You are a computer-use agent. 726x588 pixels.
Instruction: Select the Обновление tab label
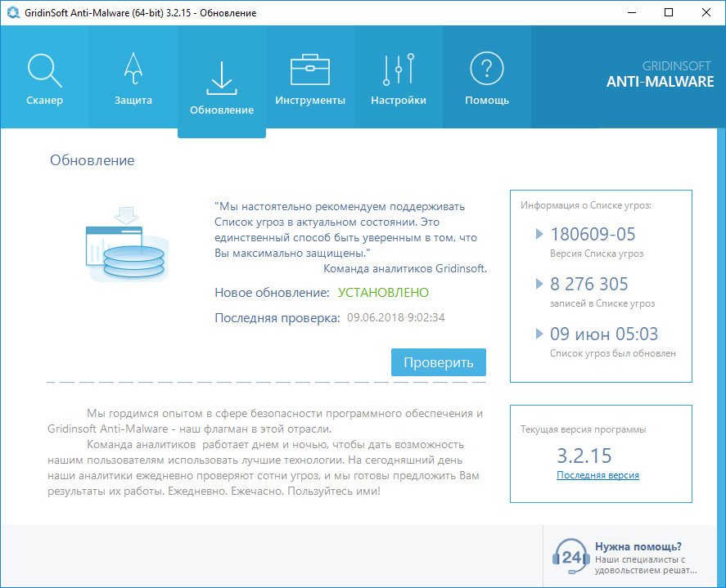click(222, 110)
